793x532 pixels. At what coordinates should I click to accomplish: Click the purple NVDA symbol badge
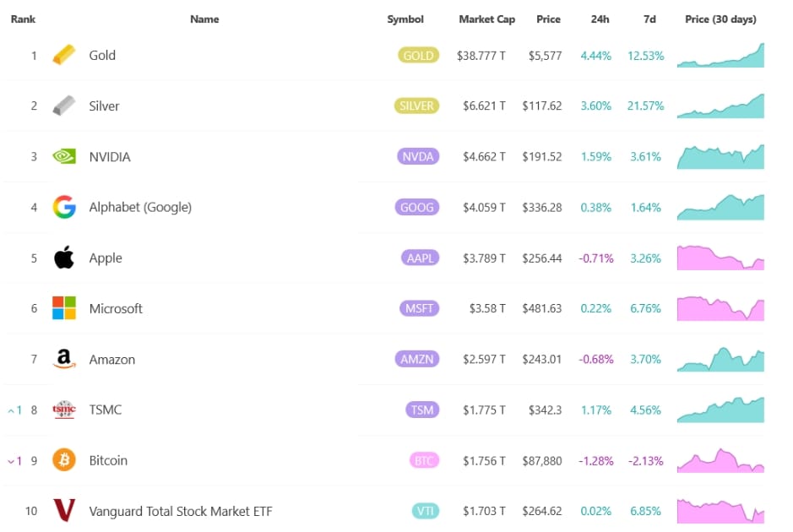tap(418, 157)
